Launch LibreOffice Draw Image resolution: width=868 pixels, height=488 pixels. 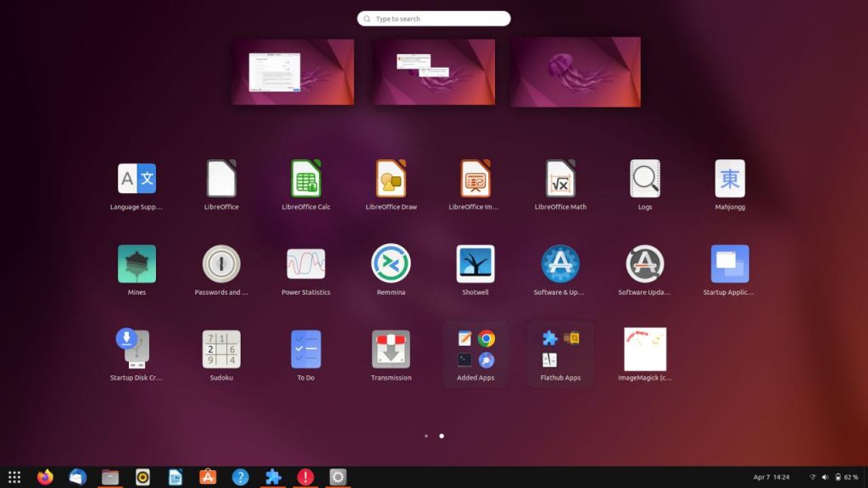point(390,180)
